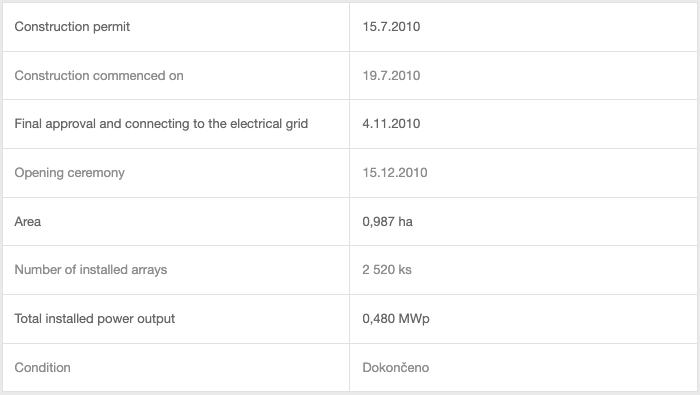Click the MWp unit text
This screenshot has width=700, height=395.
414,319
